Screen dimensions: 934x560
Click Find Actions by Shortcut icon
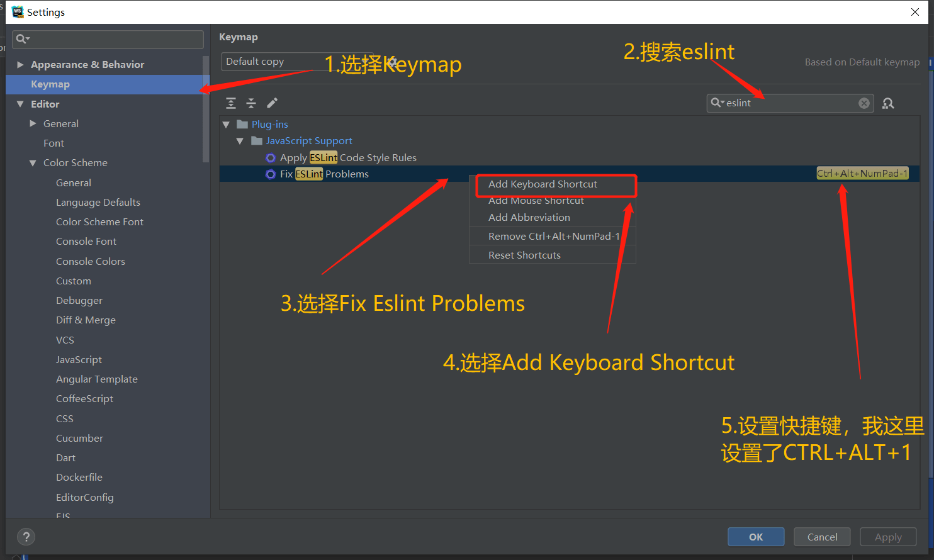(888, 103)
